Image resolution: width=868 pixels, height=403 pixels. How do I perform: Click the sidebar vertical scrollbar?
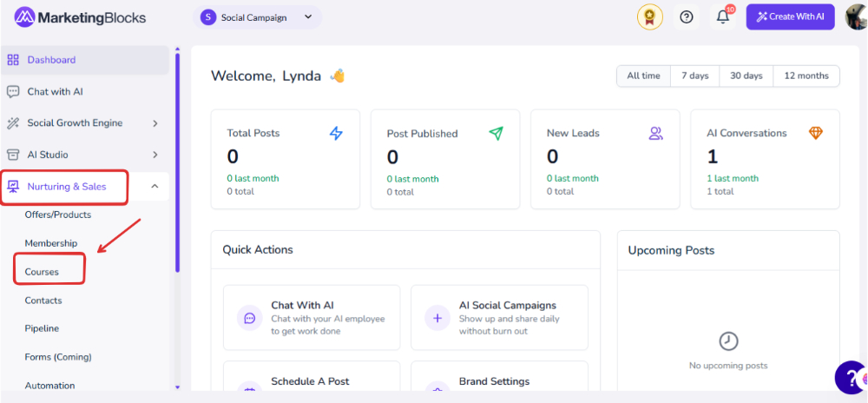click(178, 162)
